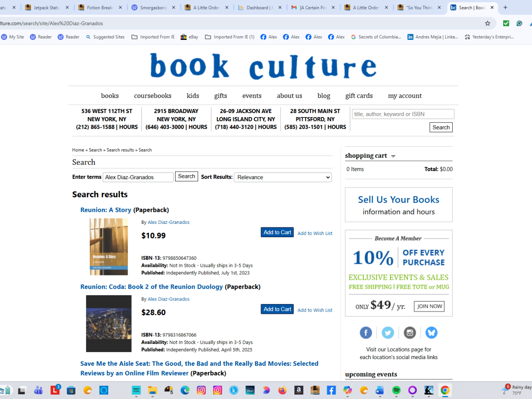This screenshot has height=399, width=532.
Task: Open Book Culture's Facebook page icon
Action: coord(366,332)
